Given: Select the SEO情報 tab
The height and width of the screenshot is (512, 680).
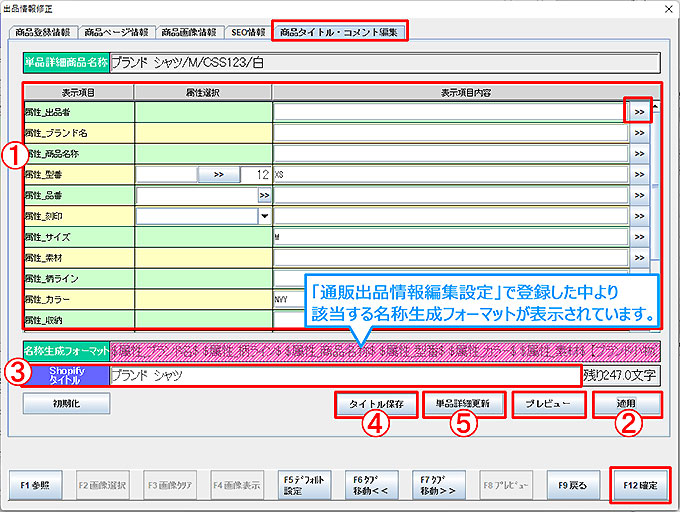Looking at the screenshot, I should click(248, 32).
